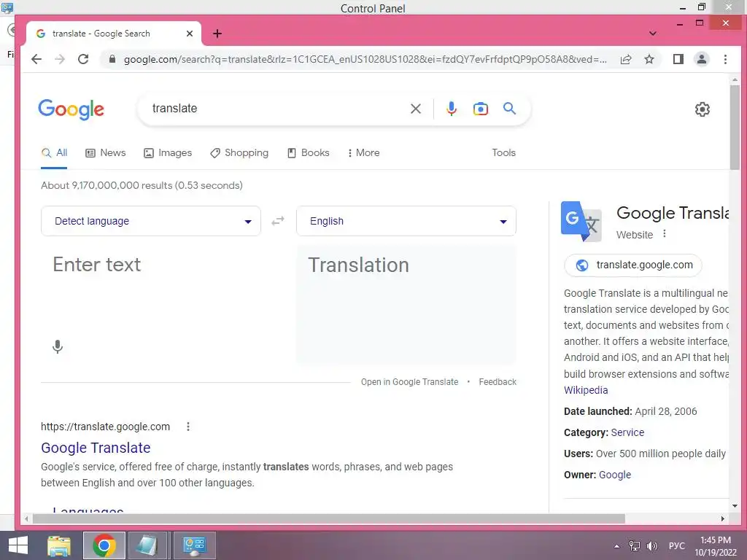Open the Chrome side panel icon
The height and width of the screenshot is (560, 747).
pos(678,59)
